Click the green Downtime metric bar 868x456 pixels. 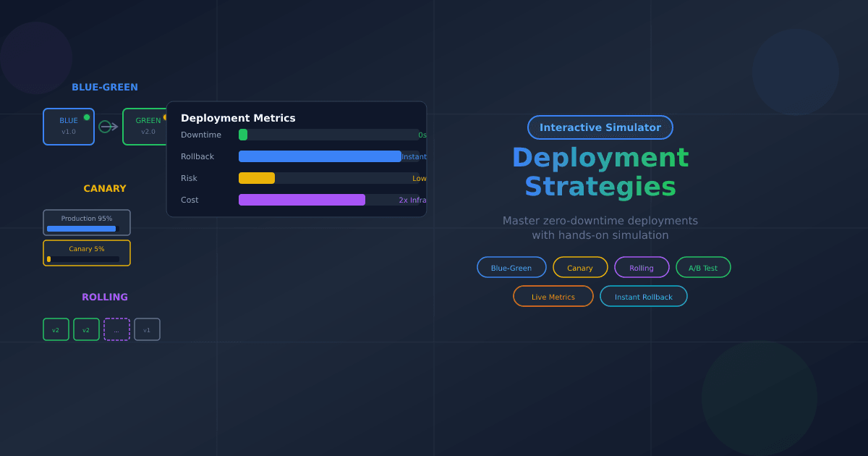click(243, 135)
